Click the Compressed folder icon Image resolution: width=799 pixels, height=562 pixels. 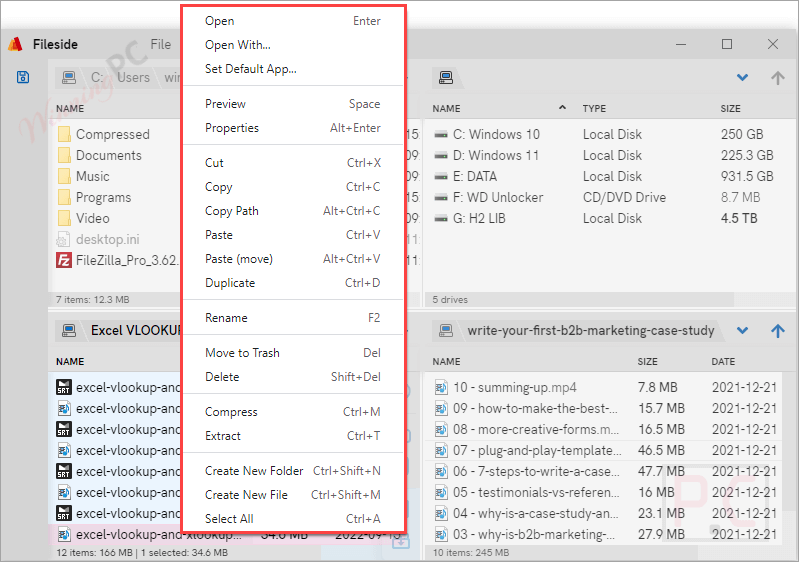tap(64, 135)
